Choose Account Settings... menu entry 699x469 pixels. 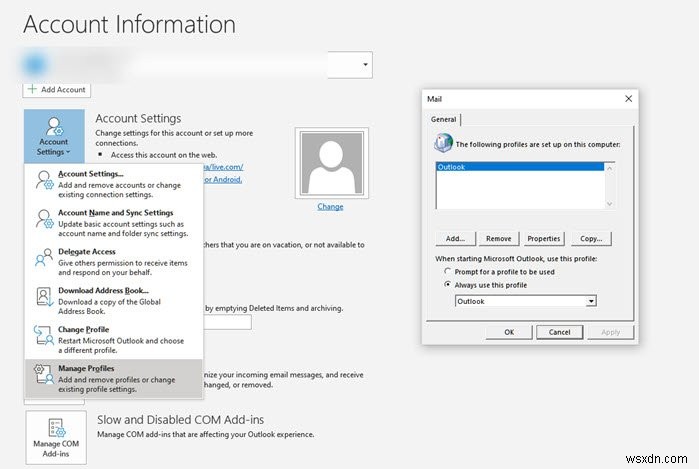point(114,184)
